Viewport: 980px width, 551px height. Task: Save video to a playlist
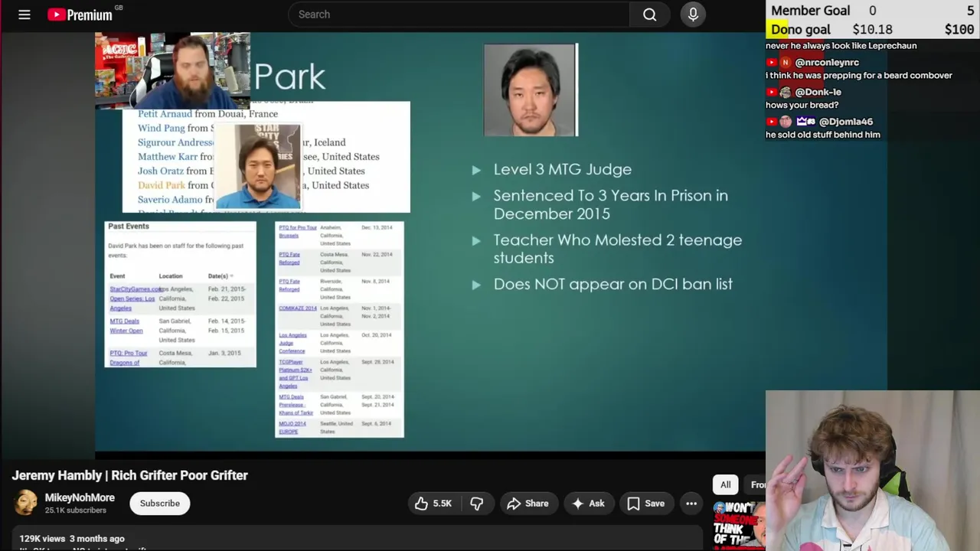coord(645,504)
